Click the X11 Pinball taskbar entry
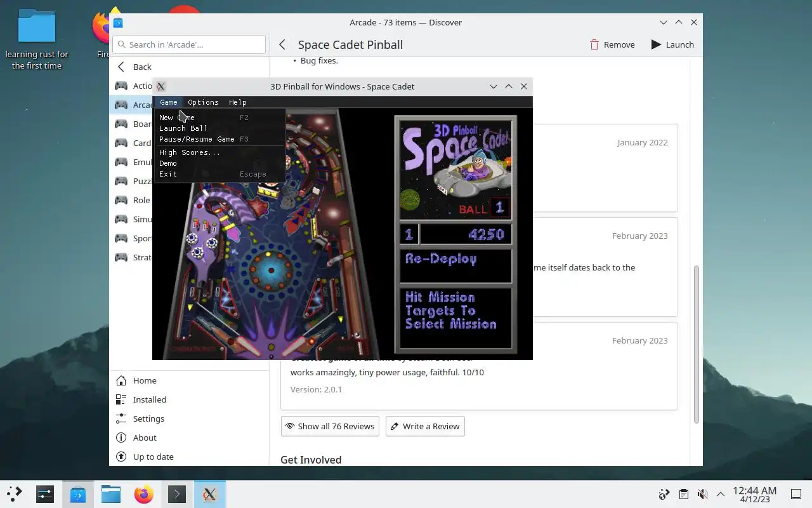Screen dimensions: 812x508 (x=210, y=494)
